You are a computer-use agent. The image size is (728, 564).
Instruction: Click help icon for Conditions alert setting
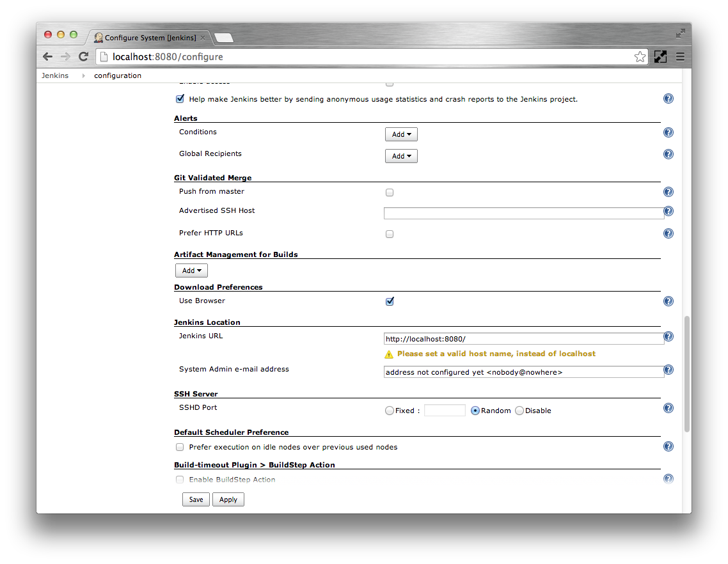tap(669, 132)
